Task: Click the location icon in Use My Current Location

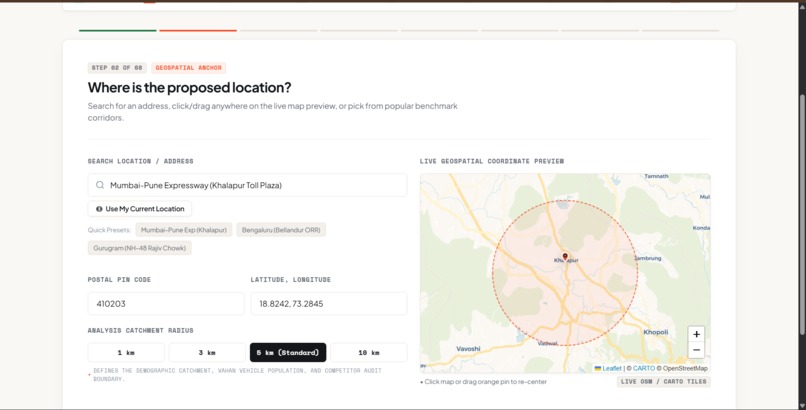Action: pos(99,209)
